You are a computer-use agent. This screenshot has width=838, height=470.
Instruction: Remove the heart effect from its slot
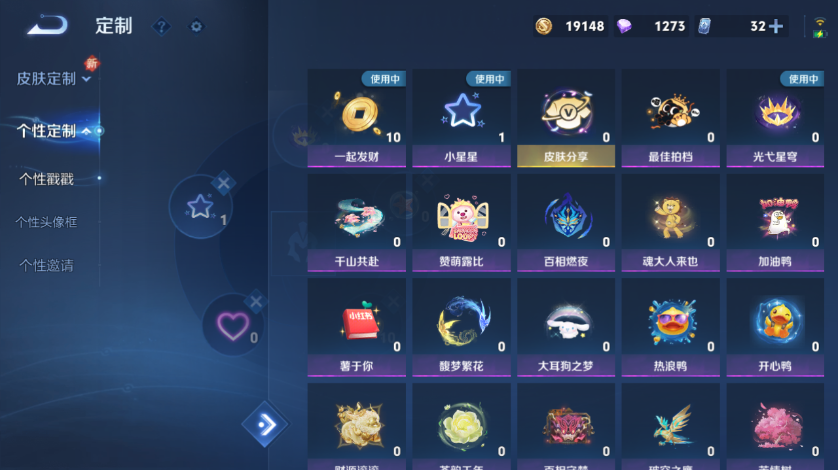[x=256, y=302]
